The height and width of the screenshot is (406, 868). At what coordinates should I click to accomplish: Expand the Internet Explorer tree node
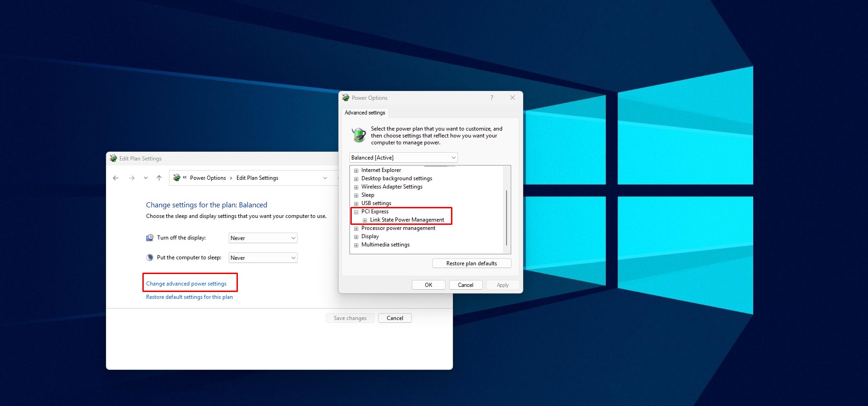pyautogui.click(x=356, y=171)
